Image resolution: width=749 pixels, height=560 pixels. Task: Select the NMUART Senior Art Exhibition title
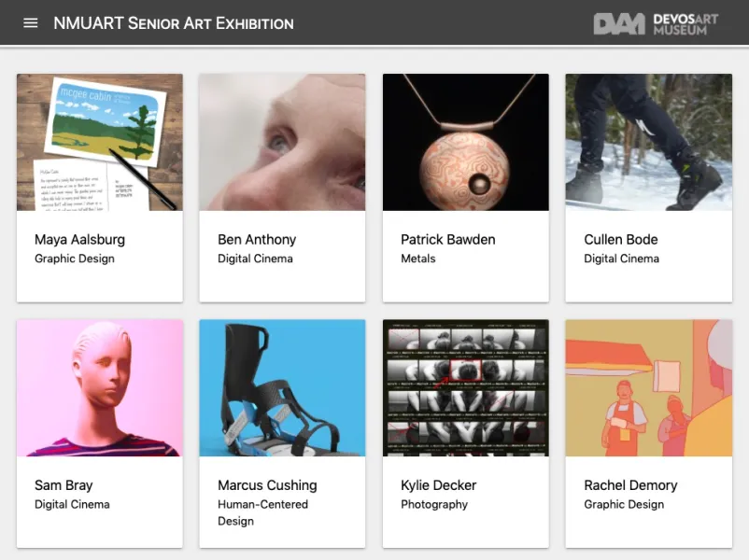pyautogui.click(x=174, y=22)
